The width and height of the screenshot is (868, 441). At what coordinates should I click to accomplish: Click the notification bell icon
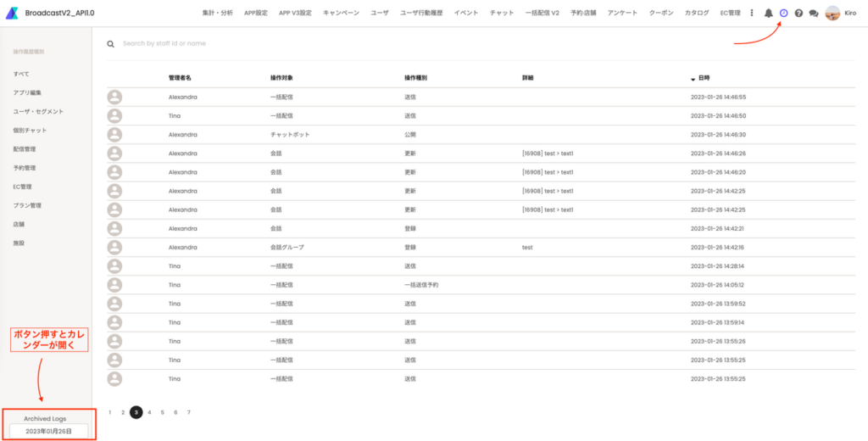point(768,13)
